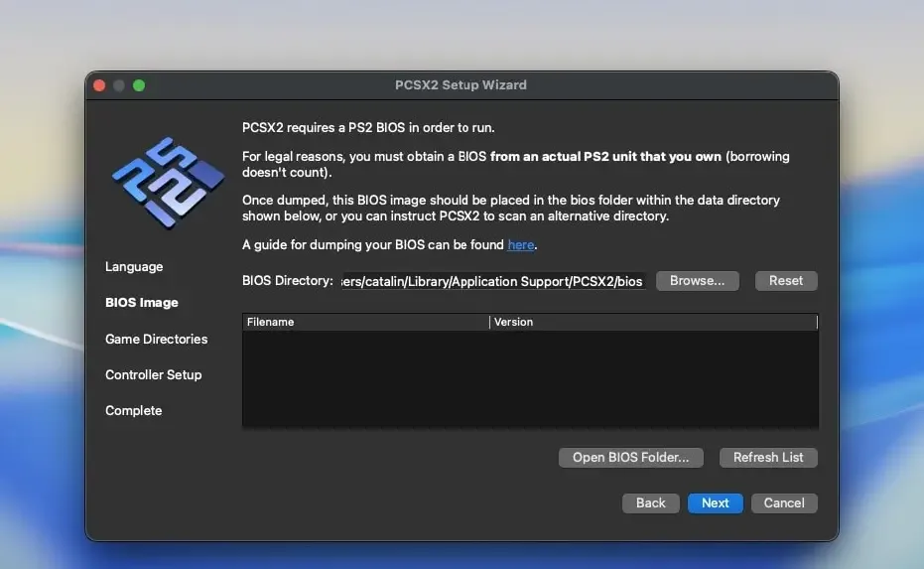The width and height of the screenshot is (924, 569).
Task: Select the Version column header
Action: [x=653, y=322]
